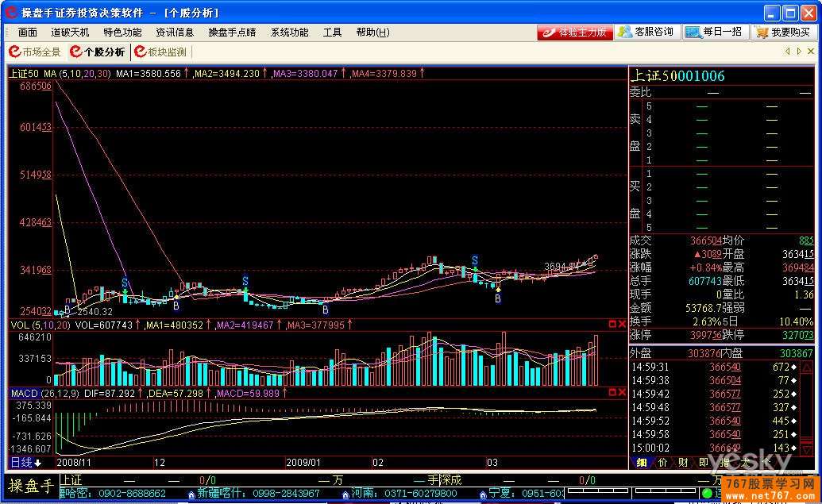This screenshot has height=504, width=822.
Task: Maximize the MACD indicator panel
Action: [x=612, y=392]
